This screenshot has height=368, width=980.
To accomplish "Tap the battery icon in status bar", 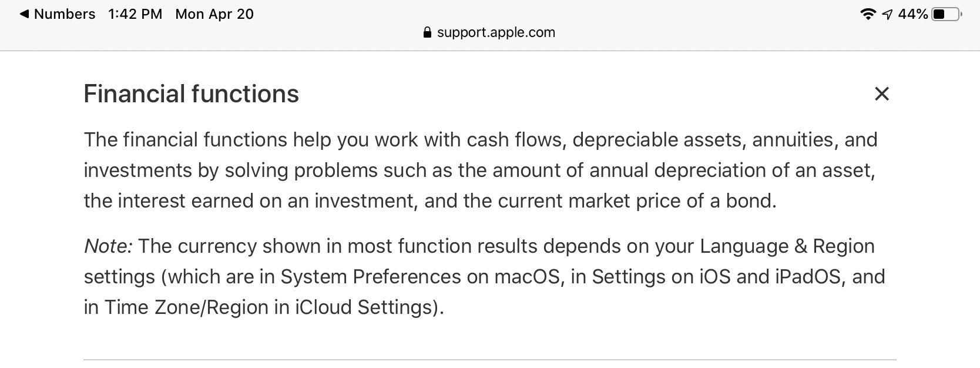I will click(x=946, y=14).
